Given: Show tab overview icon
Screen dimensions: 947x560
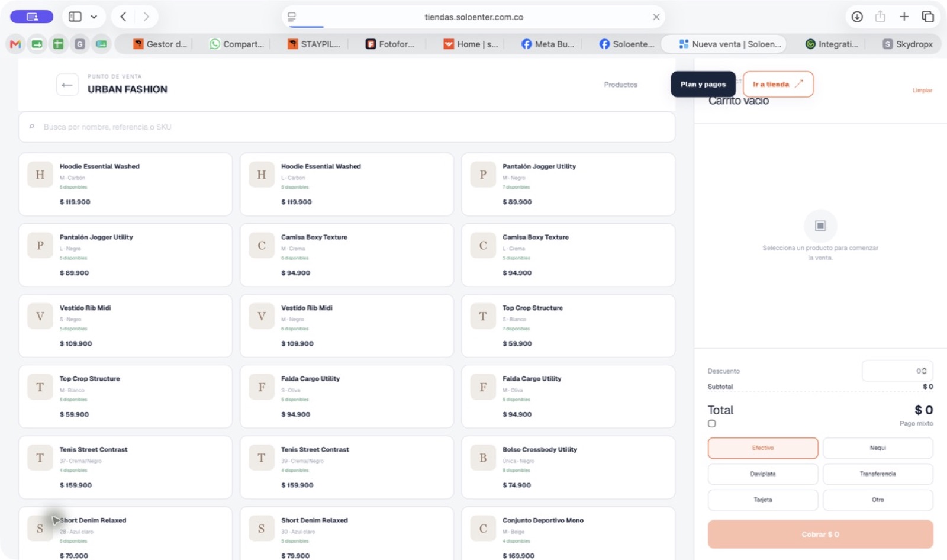Looking at the screenshot, I should 927,17.
